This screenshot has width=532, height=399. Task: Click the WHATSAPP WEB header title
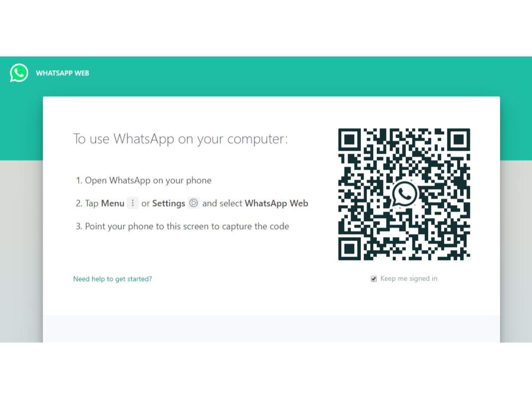pos(63,73)
